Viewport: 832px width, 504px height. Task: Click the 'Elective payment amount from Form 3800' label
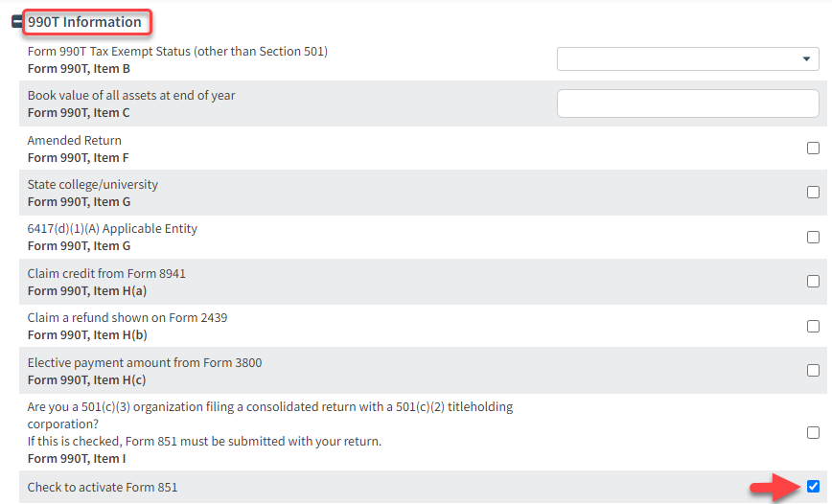pos(145,363)
